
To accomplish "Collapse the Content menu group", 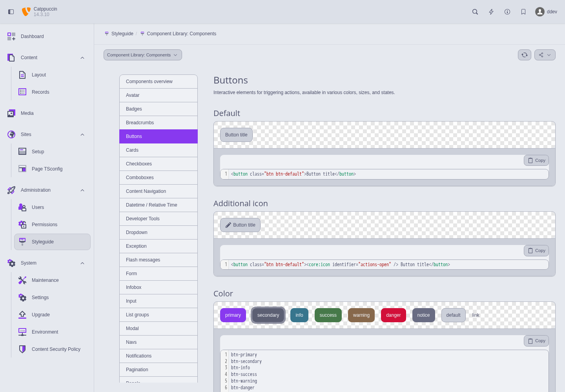I will [x=82, y=58].
